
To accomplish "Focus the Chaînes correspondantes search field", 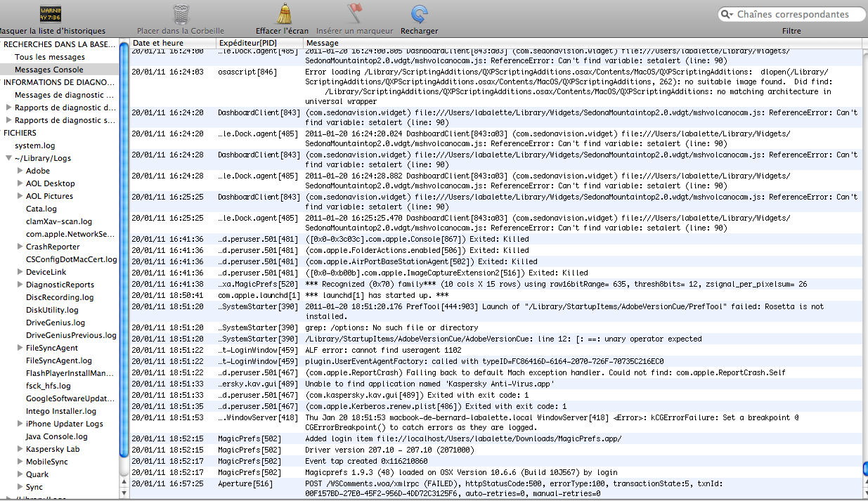I will pyautogui.click(x=791, y=14).
